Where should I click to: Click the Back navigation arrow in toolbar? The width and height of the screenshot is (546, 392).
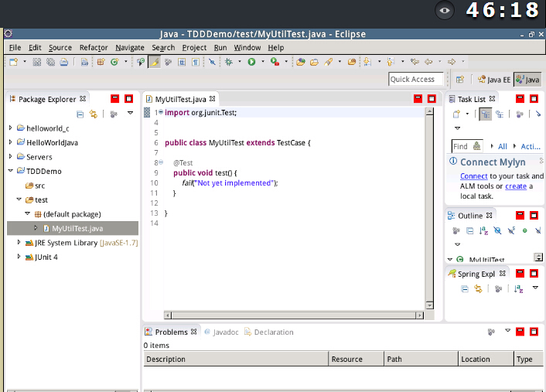point(428,62)
